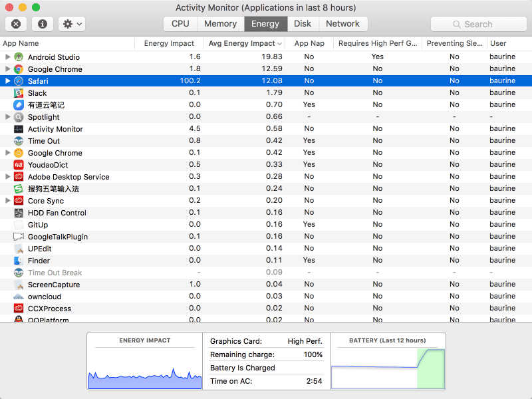Click the inspect process info icon
This screenshot has width=532, height=399.
tap(43, 24)
